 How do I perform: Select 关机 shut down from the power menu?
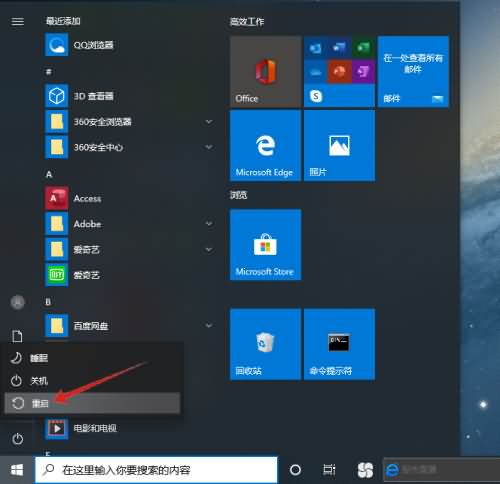pyautogui.click(x=92, y=381)
